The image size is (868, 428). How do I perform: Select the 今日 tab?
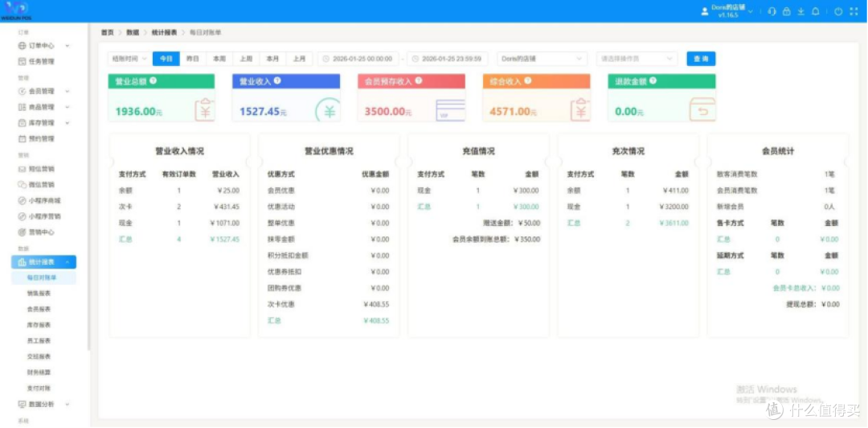tap(166, 59)
